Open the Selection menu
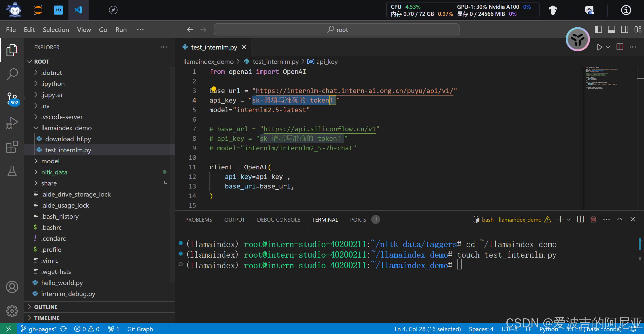Screen dimensions: 644x334 [56, 30]
